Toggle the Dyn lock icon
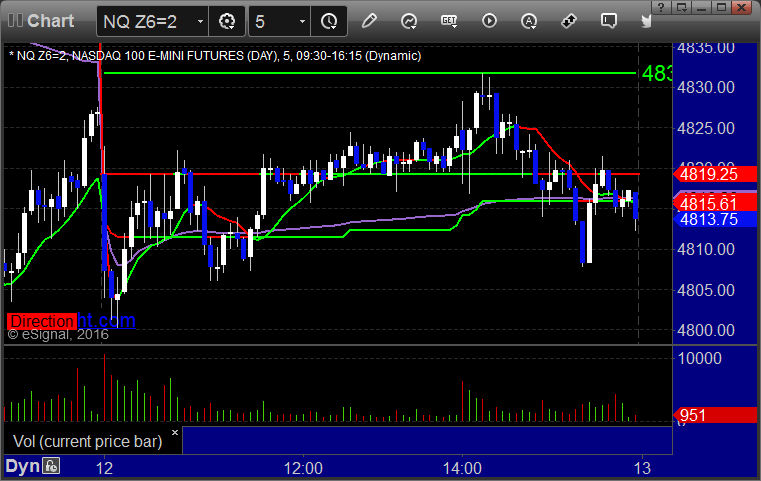The width and height of the screenshot is (761, 481). (x=51, y=466)
